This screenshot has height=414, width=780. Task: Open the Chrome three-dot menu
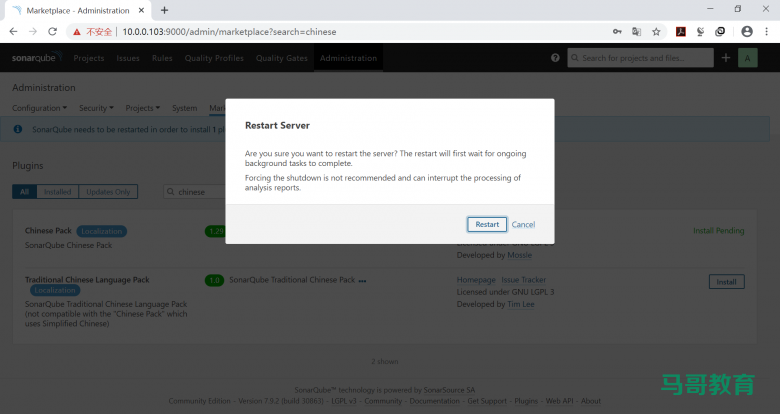tap(766, 31)
